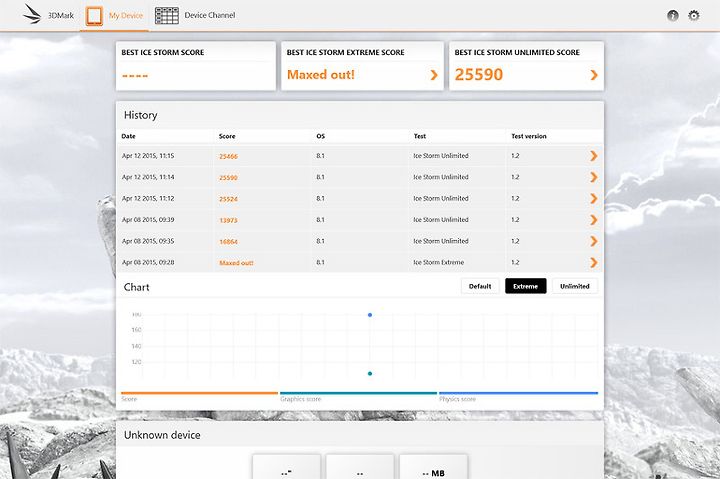Click the Score column header
This screenshot has width=720, height=479.
click(227, 136)
